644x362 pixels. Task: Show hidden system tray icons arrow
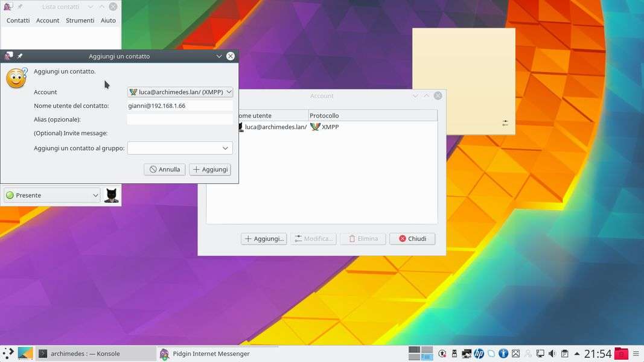coord(577,354)
